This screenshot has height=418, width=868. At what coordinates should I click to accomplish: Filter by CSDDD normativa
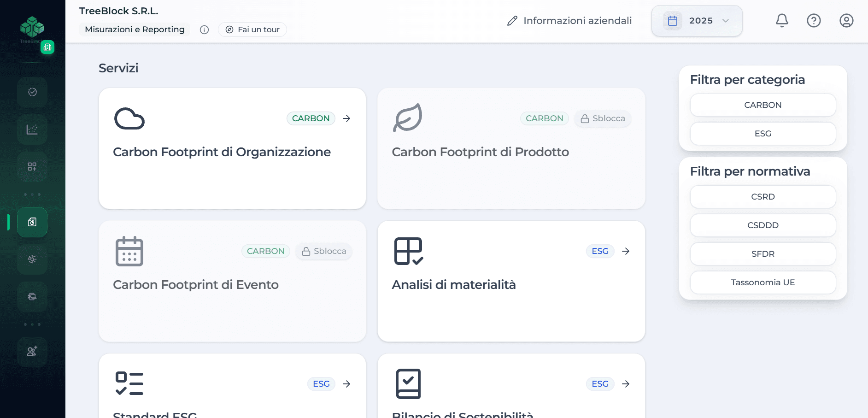[763, 225]
